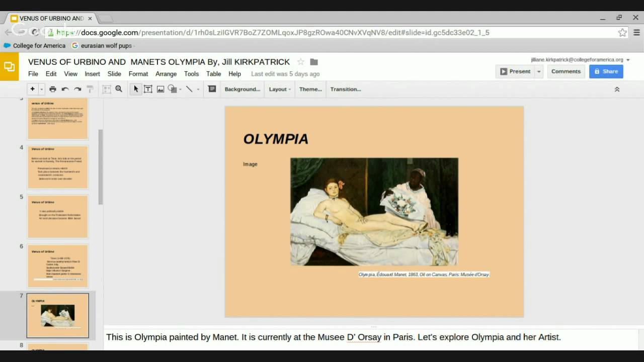Click the Background... button
644x362 pixels.
coord(243,89)
